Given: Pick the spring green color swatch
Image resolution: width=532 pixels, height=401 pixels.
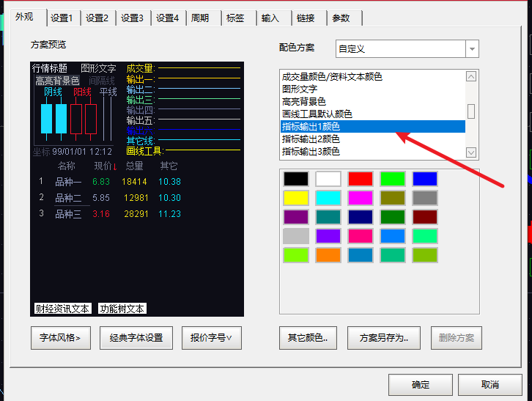Looking at the screenshot, I should pyautogui.click(x=425, y=236).
